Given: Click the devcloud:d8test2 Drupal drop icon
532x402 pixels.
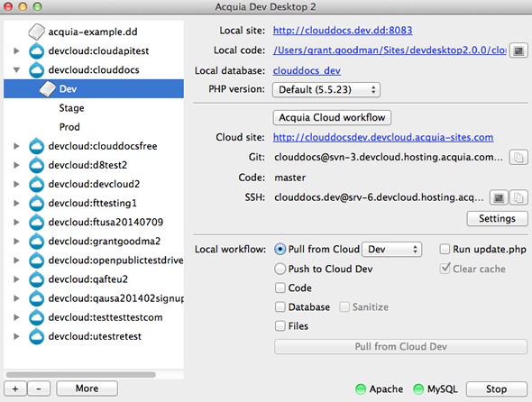Looking at the screenshot, I should [36, 165].
